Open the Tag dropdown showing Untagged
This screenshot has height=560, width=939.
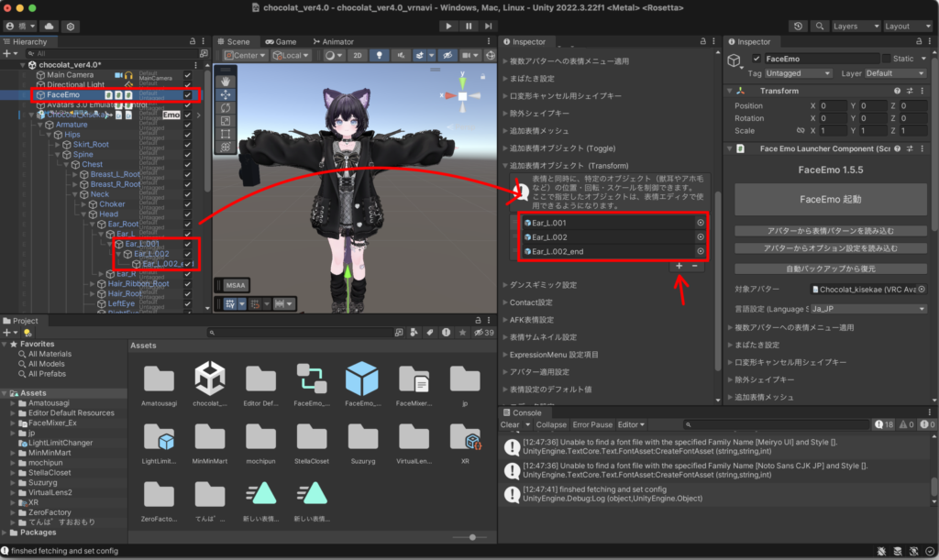[800, 73]
